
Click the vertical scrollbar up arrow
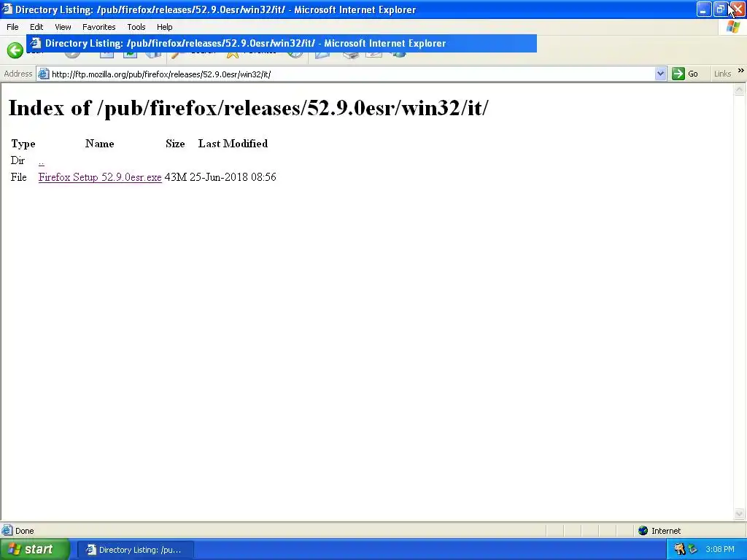[740, 89]
